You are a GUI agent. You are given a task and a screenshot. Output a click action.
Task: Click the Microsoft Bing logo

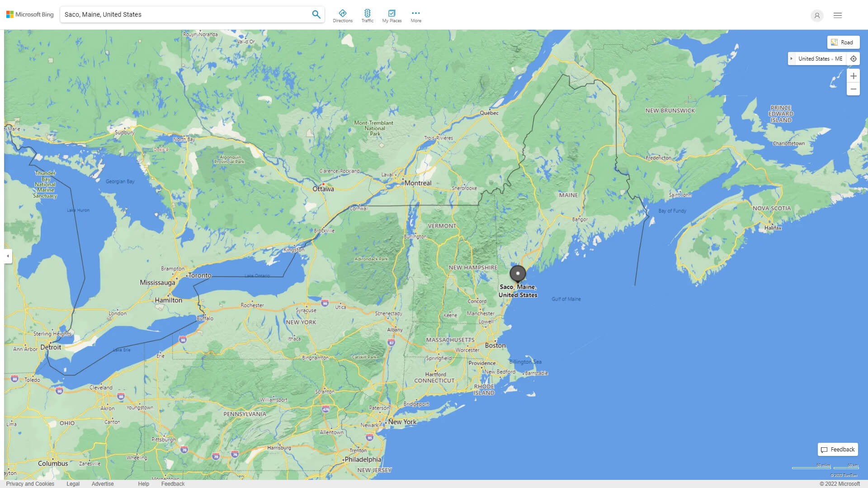pyautogui.click(x=29, y=14)
